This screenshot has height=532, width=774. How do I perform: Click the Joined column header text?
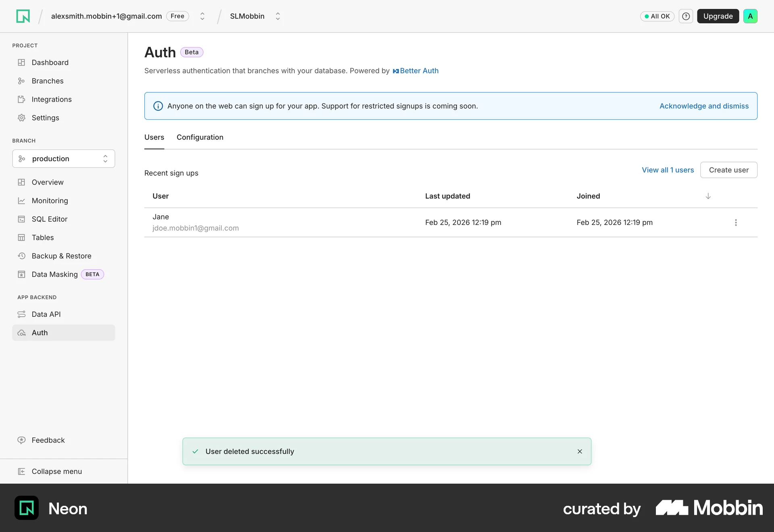pos(588,196)
